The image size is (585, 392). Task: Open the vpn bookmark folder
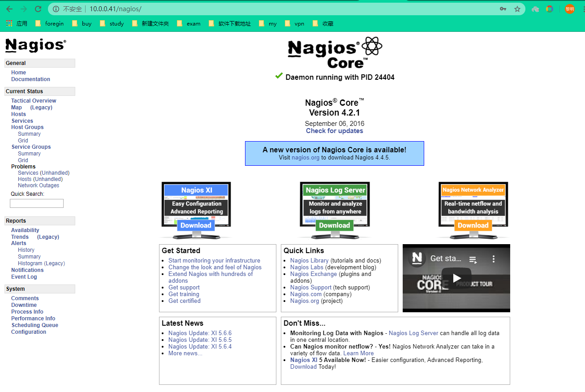[x=295, y=23]
